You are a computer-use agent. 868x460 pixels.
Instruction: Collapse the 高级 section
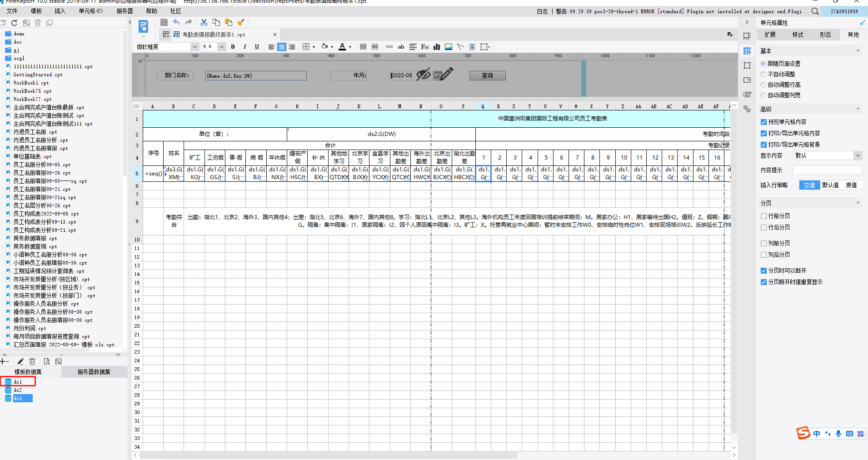858,109
